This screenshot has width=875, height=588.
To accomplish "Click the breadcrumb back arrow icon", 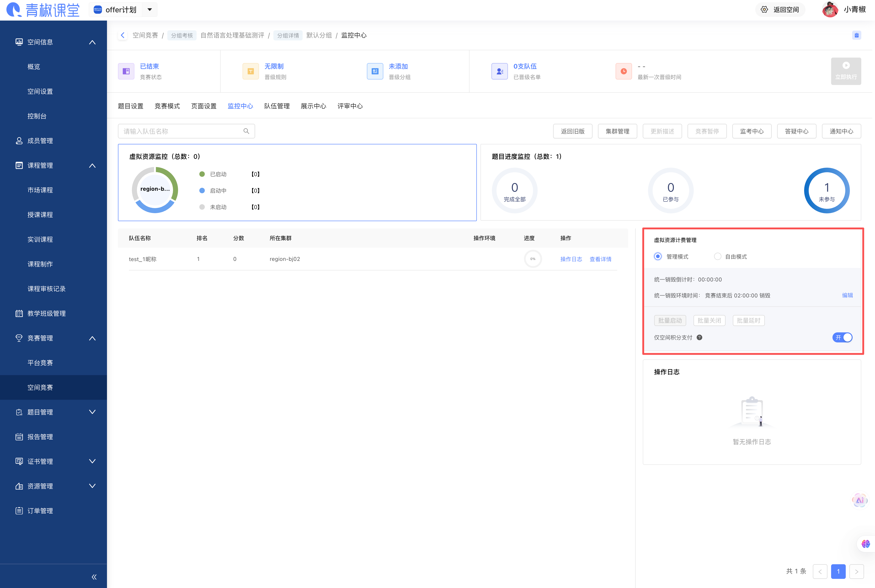I will (123, 35).
